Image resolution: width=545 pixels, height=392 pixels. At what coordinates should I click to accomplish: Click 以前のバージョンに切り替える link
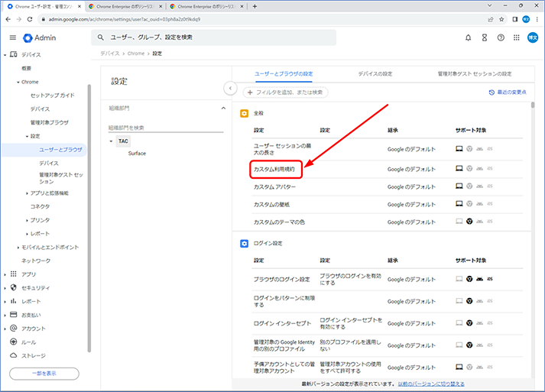(431, 384)
